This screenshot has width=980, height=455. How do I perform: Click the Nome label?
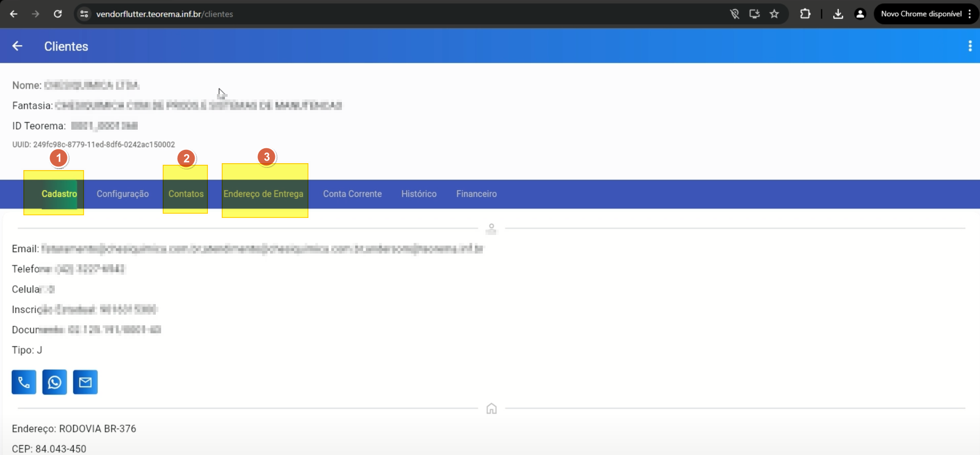(27, 85)
